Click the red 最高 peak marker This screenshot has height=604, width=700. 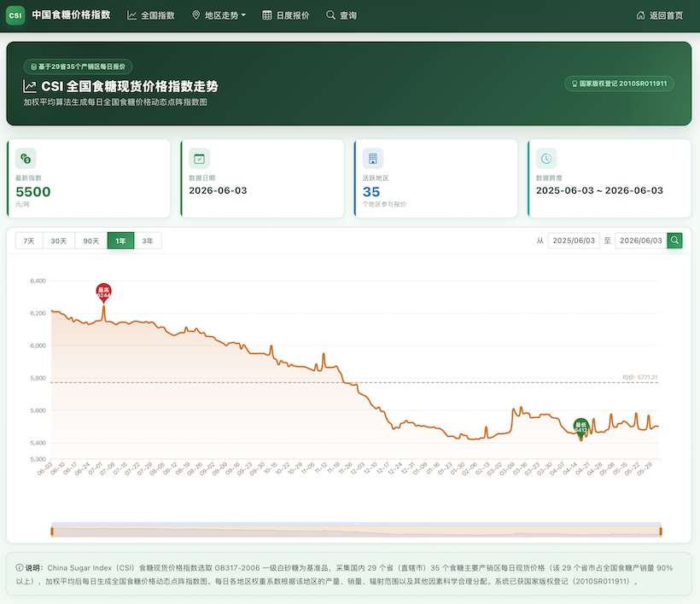103,293
